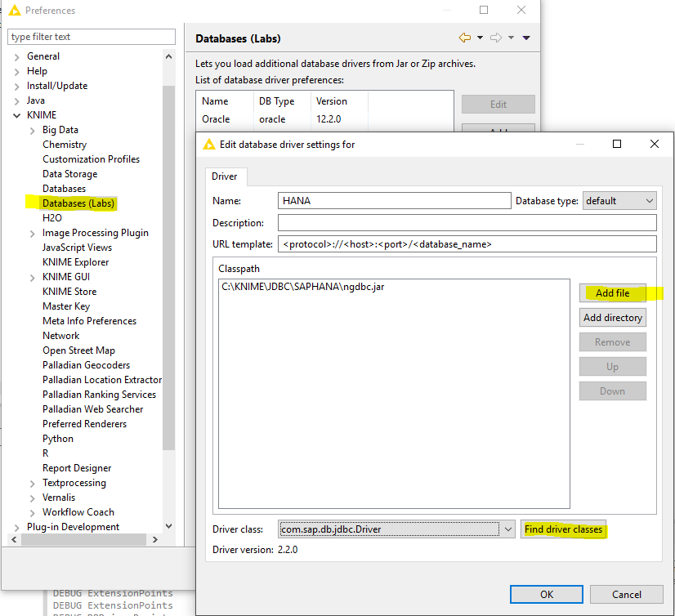Collapse the KNIME tree node
Screen dimensions: 675x616
(x=17, y=115)
